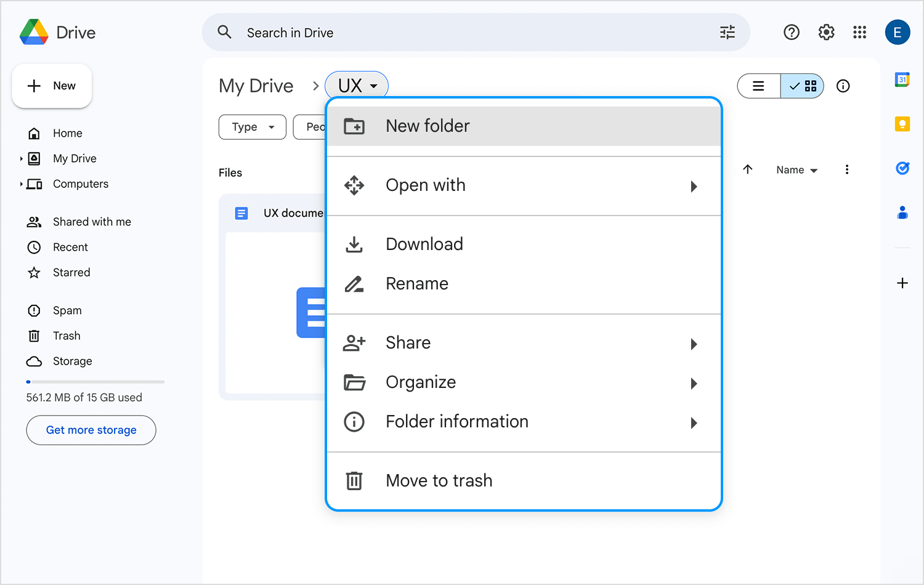Open the UX document thumbnail preview

276,312
